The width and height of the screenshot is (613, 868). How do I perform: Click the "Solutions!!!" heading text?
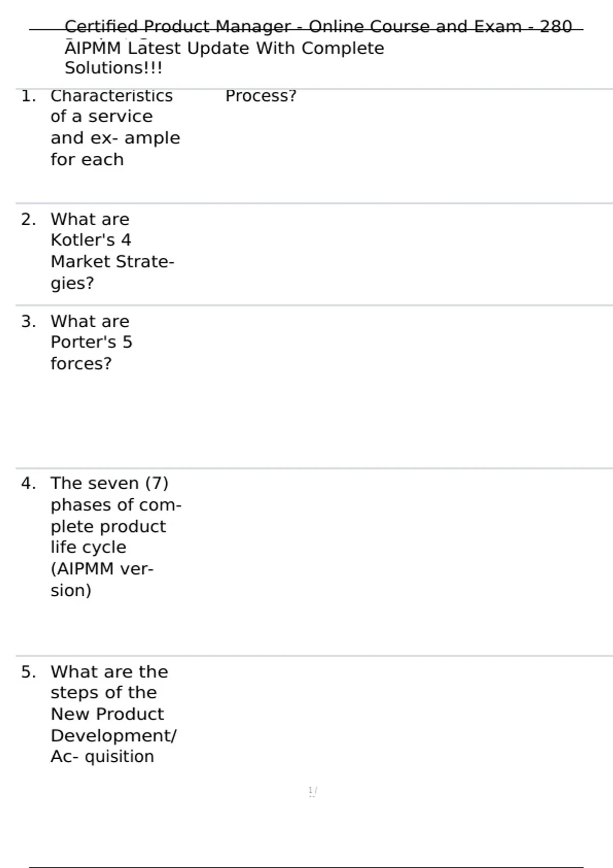coord(113,68)
